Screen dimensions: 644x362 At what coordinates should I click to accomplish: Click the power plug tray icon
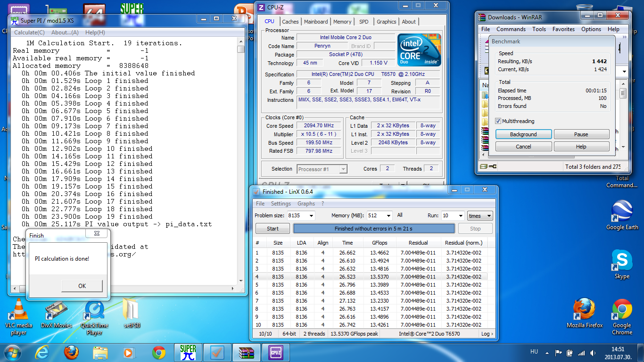coord(570,353)
